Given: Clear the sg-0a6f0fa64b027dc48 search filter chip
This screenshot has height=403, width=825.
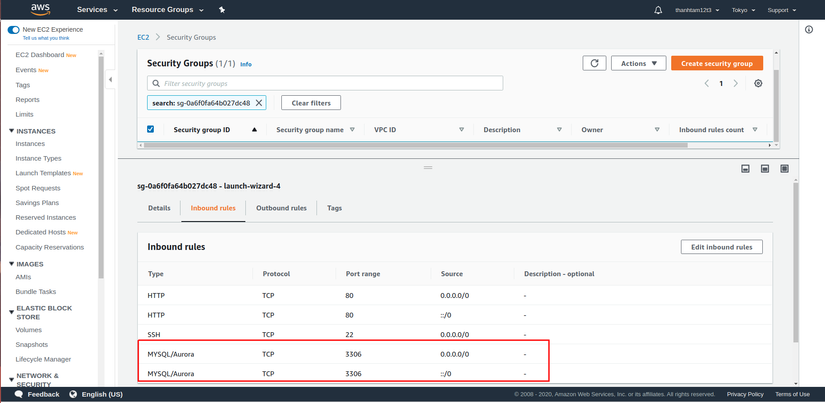Looking at the screenshot, I should pos(259,103).
